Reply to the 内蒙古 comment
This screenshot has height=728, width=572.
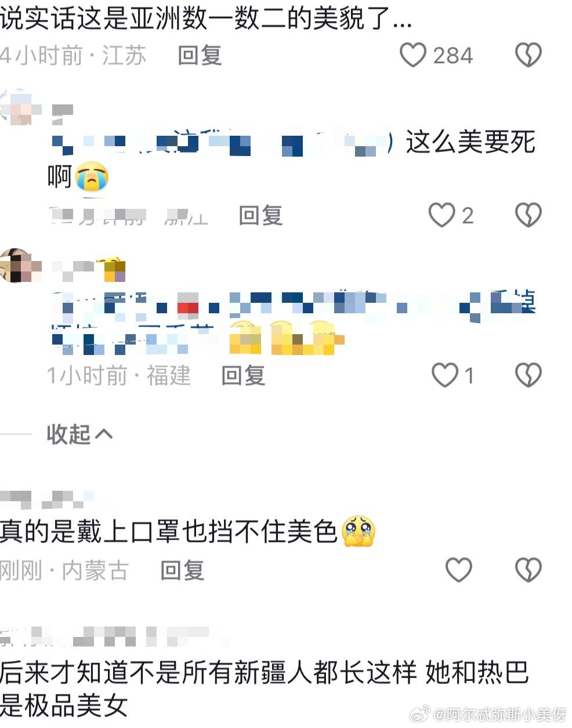pyautogui.click(x=182, y=571)
